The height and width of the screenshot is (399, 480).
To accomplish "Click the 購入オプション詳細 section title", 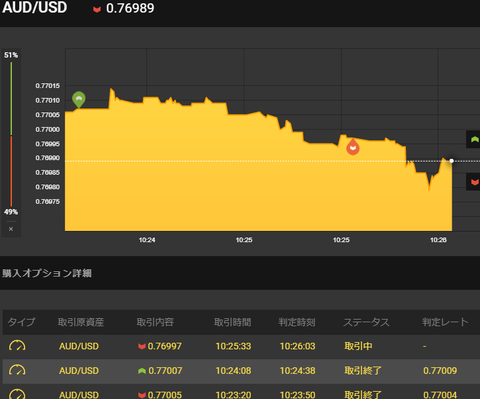I will tap(47, 273).
